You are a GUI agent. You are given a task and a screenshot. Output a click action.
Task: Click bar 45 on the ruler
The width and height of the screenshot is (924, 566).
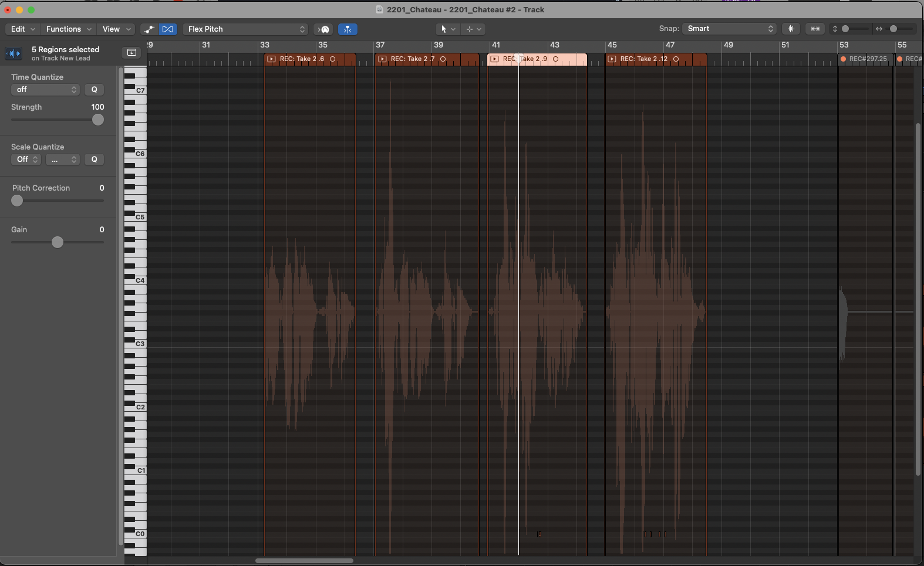(x=612, y=45)
